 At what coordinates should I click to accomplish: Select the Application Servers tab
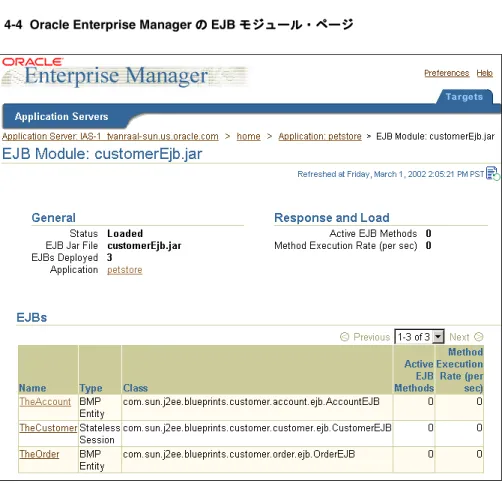pyautogui.click(x=61, y=116)
